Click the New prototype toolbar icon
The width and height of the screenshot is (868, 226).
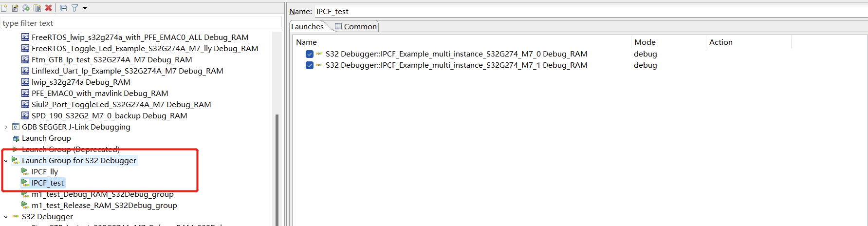click(15, 8)
